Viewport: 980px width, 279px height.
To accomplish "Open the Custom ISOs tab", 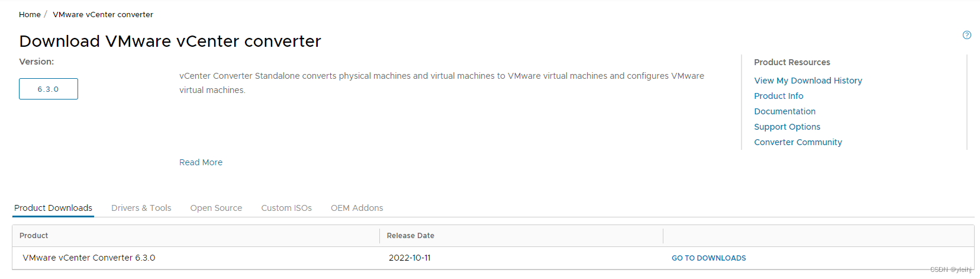I will (x=286, y=208).
